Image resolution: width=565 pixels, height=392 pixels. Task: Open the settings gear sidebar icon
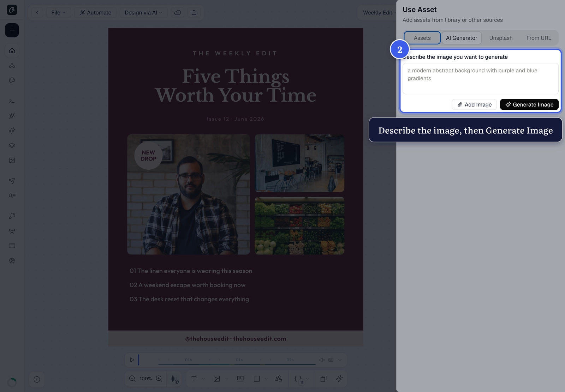click(12, 261)
